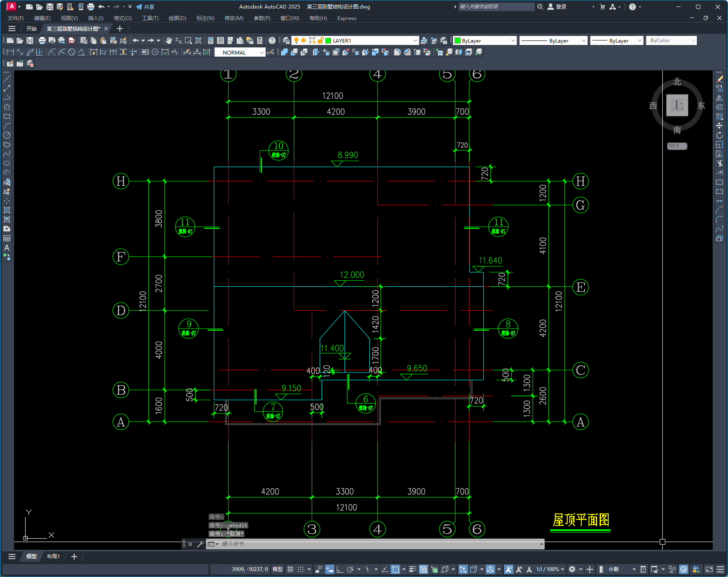Select the Linear dimension tool
Viewport: 728px width, 577px height.
click(x=10, y=52)
